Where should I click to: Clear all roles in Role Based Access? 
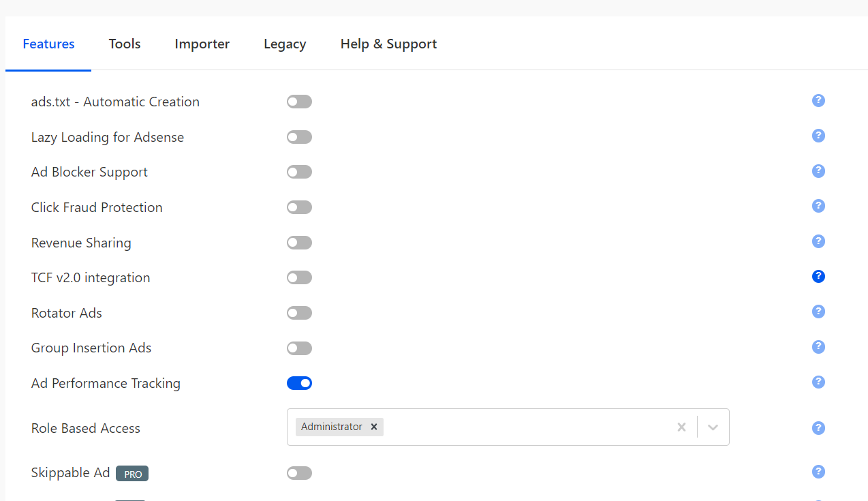click(681, 427)
